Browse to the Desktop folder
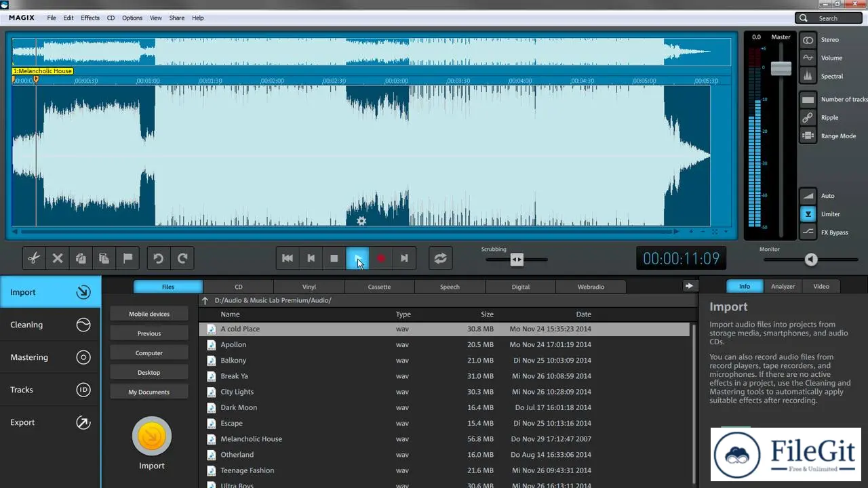Image resolution: width=868 pixels, height=488 pixels. [x=149, y=372]
